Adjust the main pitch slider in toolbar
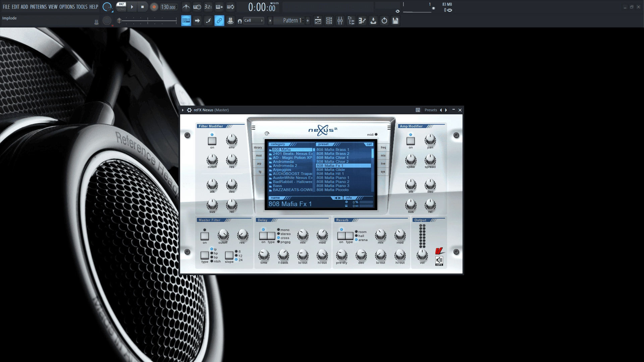The width and height of the screenshot is (644, 362). tap(148, 21)
